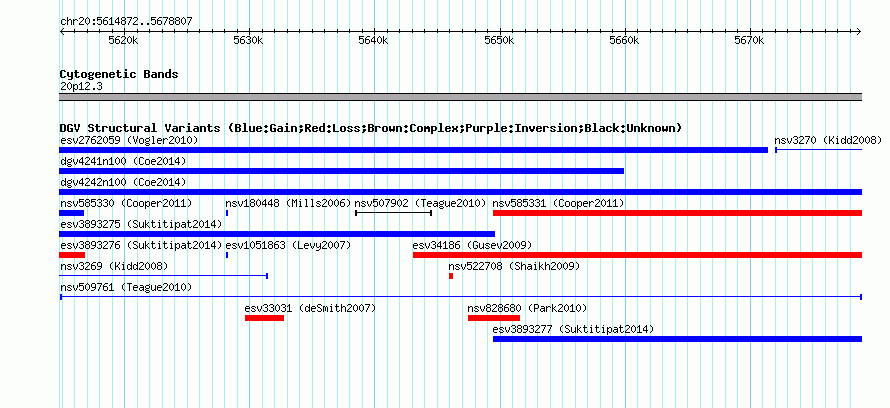Open esv33031 (deSmith2007) label
The height and width of the screenshot is (408, 890).
pos(310,308)
